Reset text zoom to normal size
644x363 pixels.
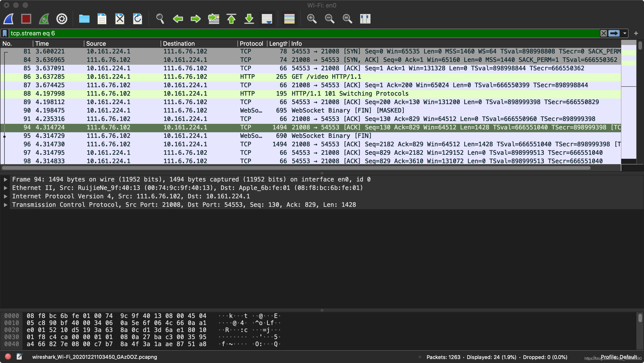click(x=347, y=19)
